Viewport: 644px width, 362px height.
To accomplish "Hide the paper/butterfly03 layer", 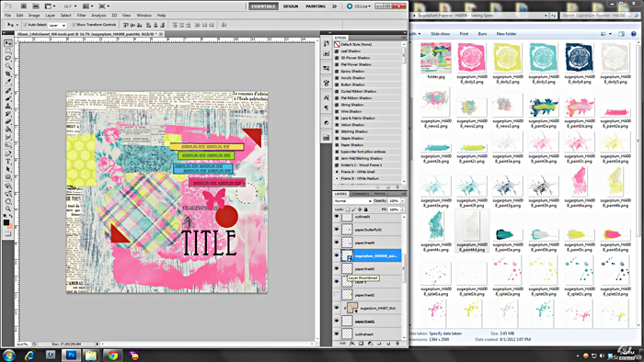I will (x=337, y=230).
